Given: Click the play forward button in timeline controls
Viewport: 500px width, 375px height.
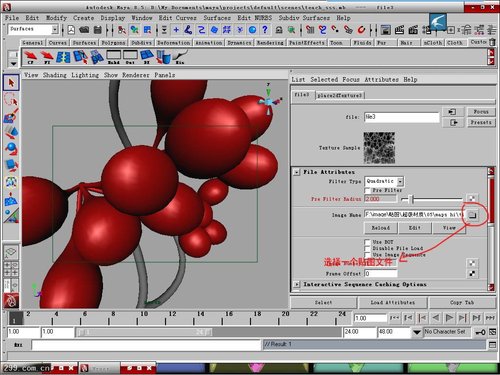Looking at the screenshot, I should click(449, 318).
